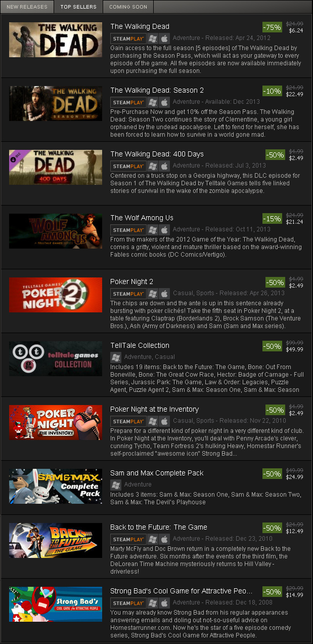Click the Mac icon on The Walking Dead: 400 Days

164,166
